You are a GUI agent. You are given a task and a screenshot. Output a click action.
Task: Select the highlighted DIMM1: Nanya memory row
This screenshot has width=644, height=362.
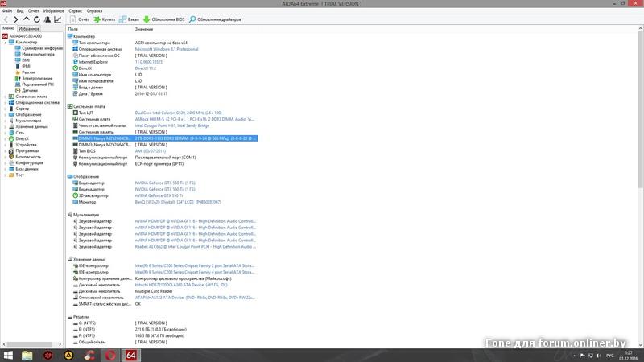coord(164,138)
